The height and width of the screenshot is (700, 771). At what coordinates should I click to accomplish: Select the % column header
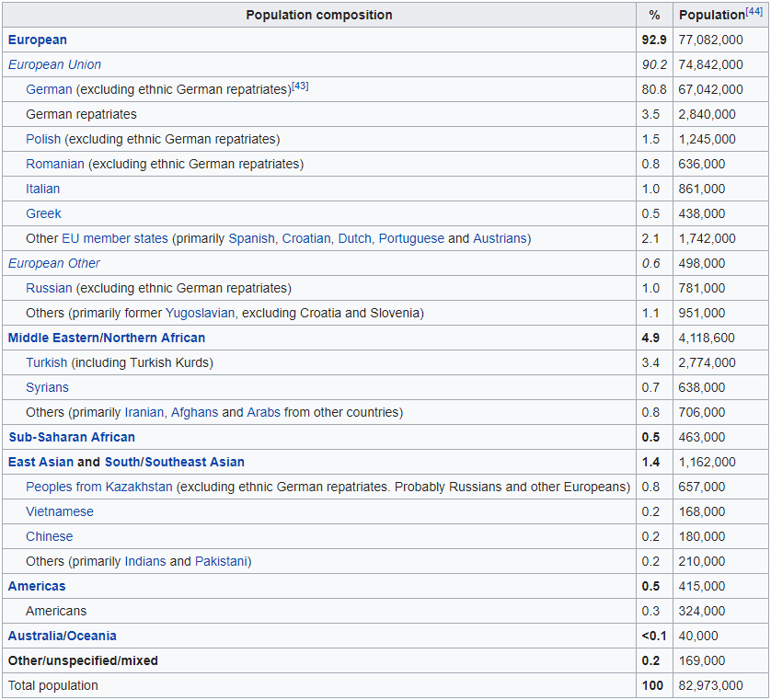(x=654, y=16)
